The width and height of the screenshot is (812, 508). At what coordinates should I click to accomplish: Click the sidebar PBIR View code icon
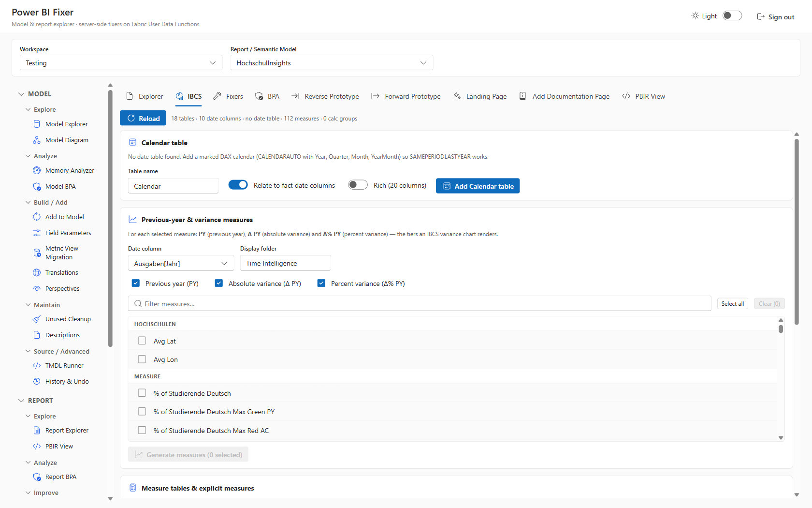37,446
